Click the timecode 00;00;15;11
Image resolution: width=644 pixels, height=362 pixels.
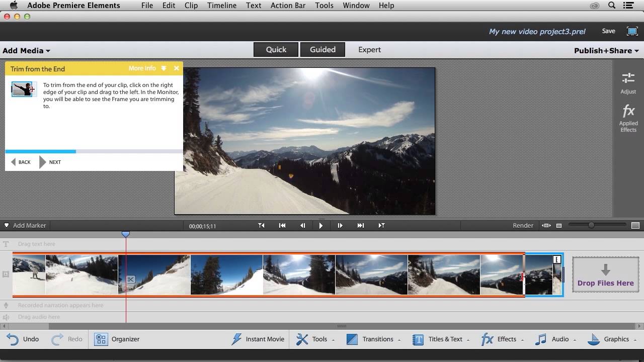[x=202, y=226]
